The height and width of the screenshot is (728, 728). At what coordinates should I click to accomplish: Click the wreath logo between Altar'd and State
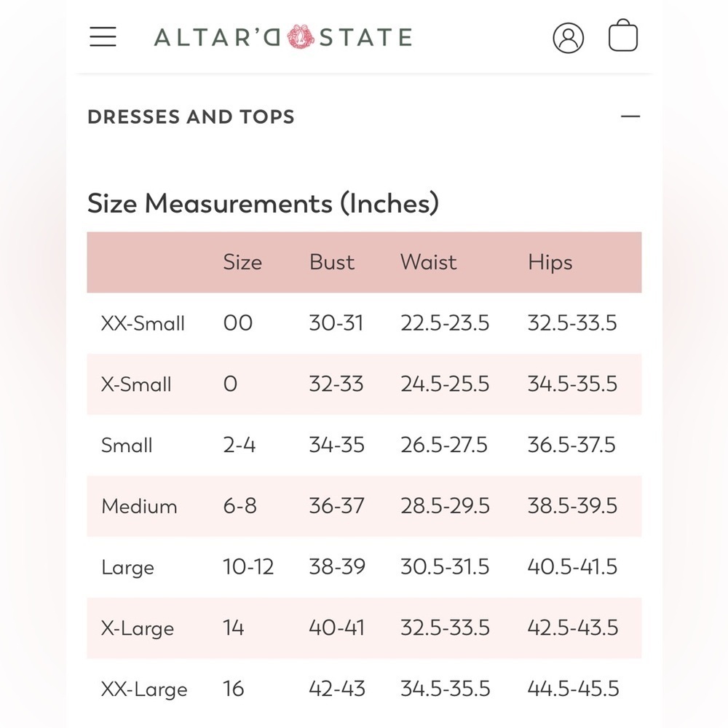tap(301, 36)
